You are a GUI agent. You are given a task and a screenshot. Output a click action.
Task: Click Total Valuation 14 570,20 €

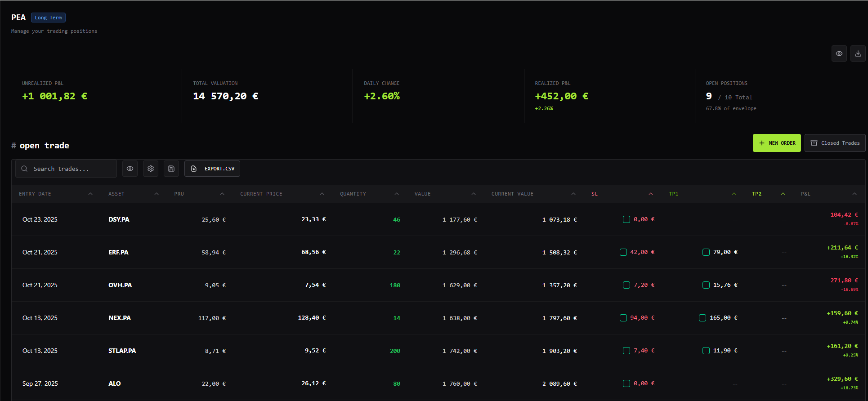point(226,96)
